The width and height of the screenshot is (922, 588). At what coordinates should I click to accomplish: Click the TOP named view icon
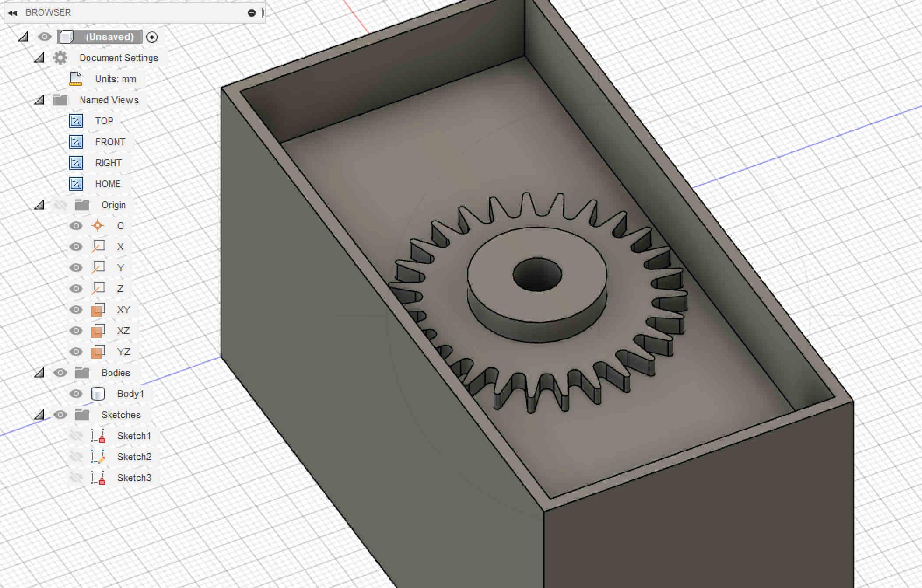(x=76, y=121)
